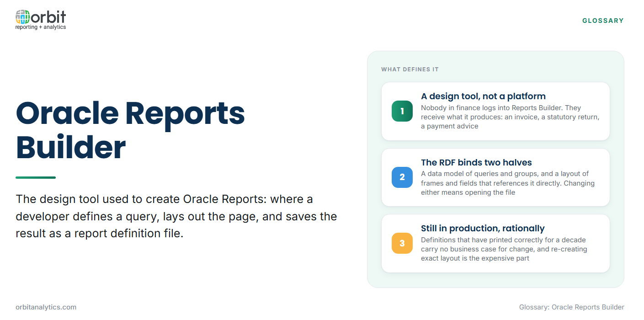Click 'Glossary: Oracle Reports Builder' footer text

pyautogui.click(x=571, y=307)
